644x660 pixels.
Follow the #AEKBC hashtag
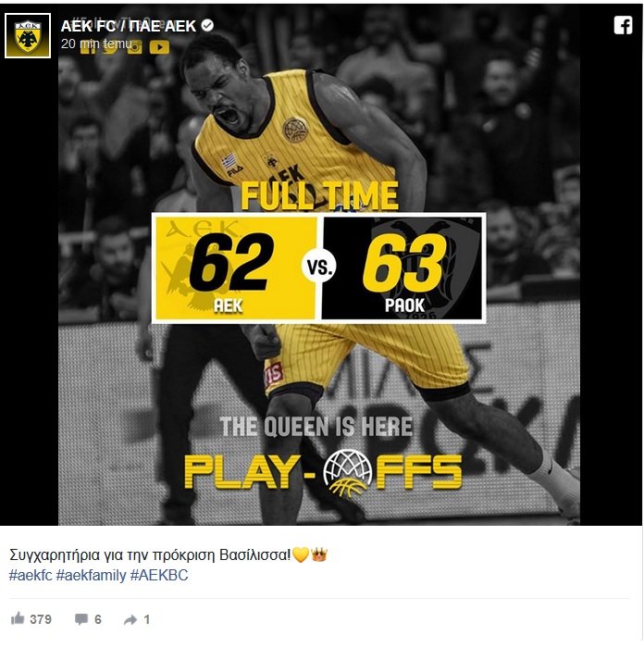[159, 576]
